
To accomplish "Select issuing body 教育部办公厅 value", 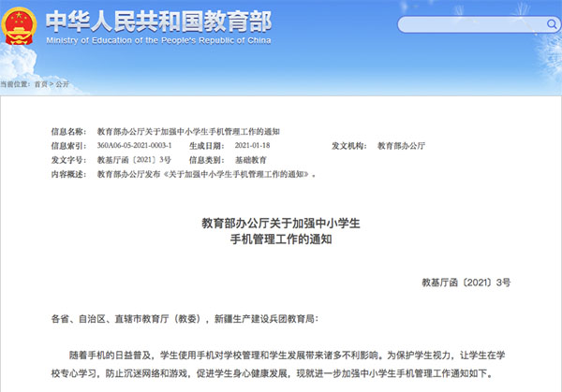I will coord(401,146).
